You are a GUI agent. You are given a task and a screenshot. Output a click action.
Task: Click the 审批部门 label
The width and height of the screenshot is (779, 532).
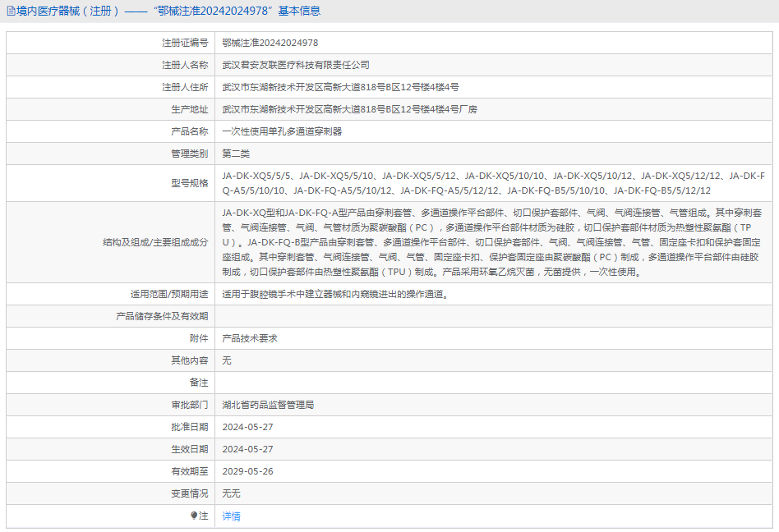point(189,405)
